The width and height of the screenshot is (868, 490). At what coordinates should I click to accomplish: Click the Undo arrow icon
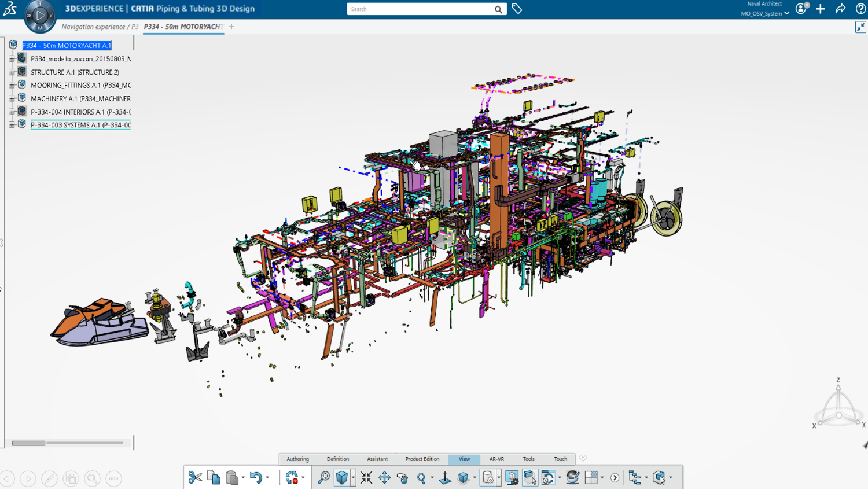coord(256,476)
